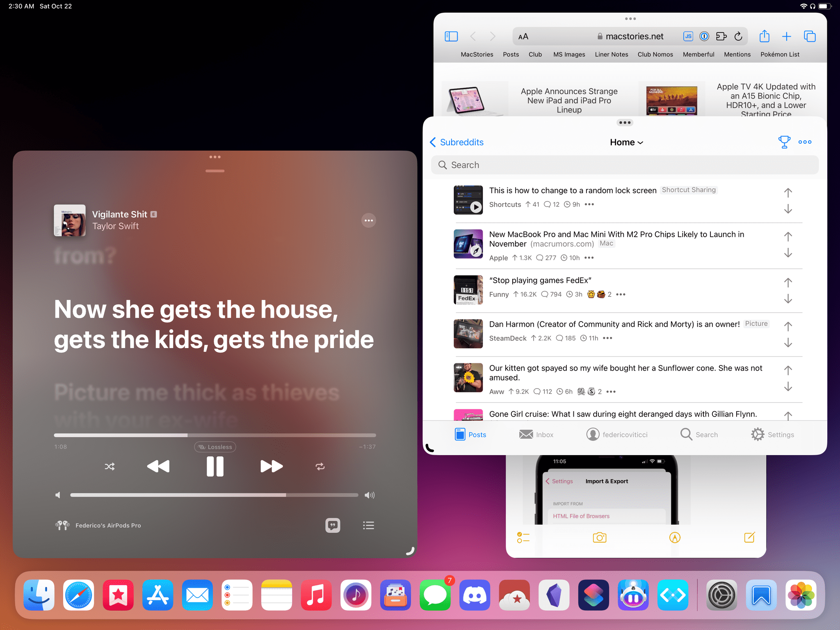Tap the shuffle icon in Music
This screenshot has height=630, width=840.
coord(110,467)
